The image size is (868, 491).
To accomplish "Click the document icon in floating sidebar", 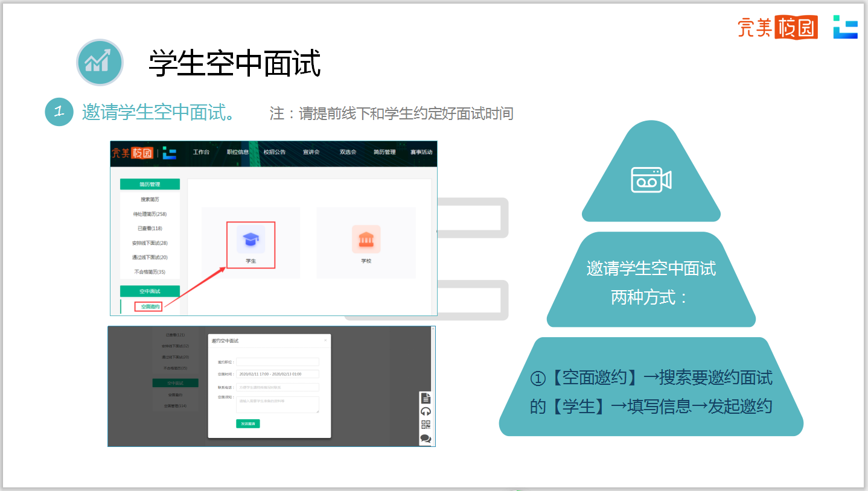I will pos(426,398).
